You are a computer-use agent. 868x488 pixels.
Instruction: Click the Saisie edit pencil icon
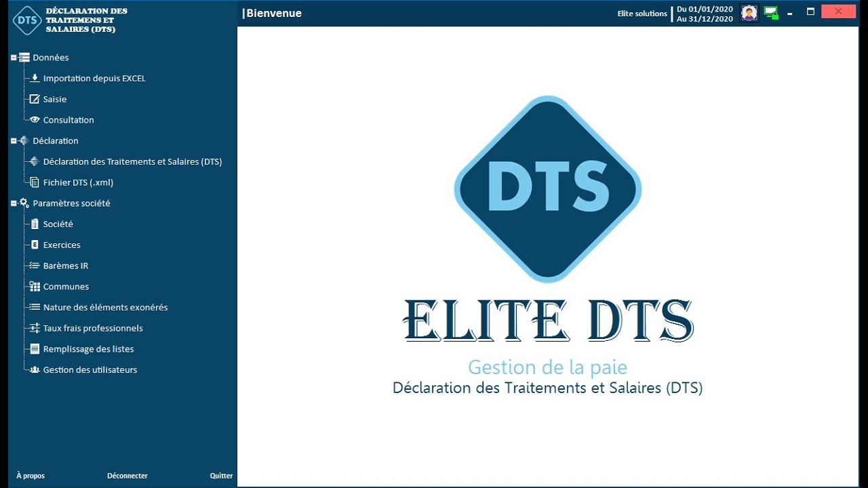click(35, 99)
